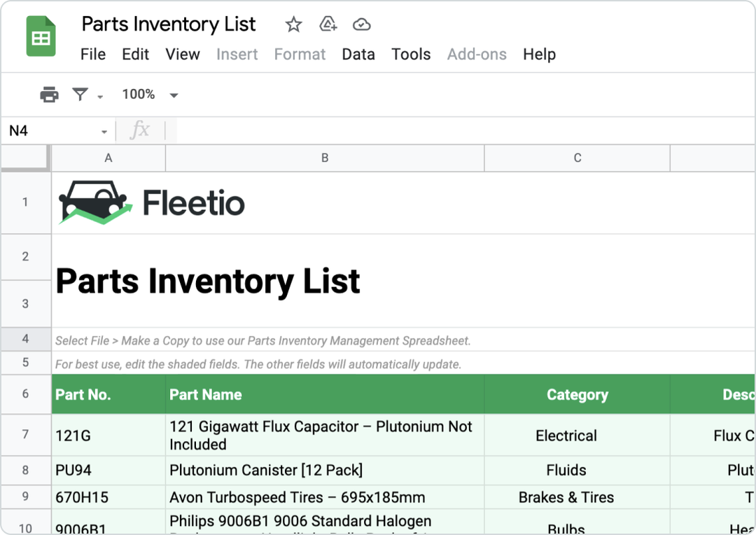Viewport: 756px width, 535px height.
Task: Click Avon Turbospeed Tires cell
Action: tap(325, 497)
